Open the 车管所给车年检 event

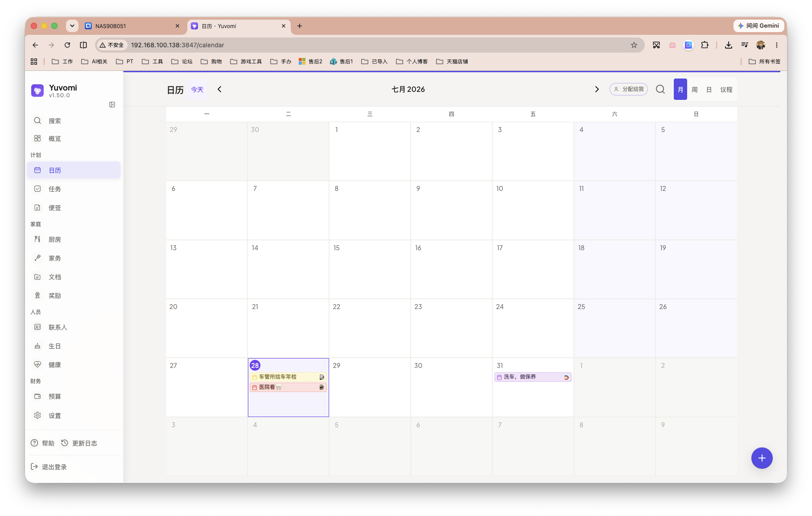click(x=288, y=377)
